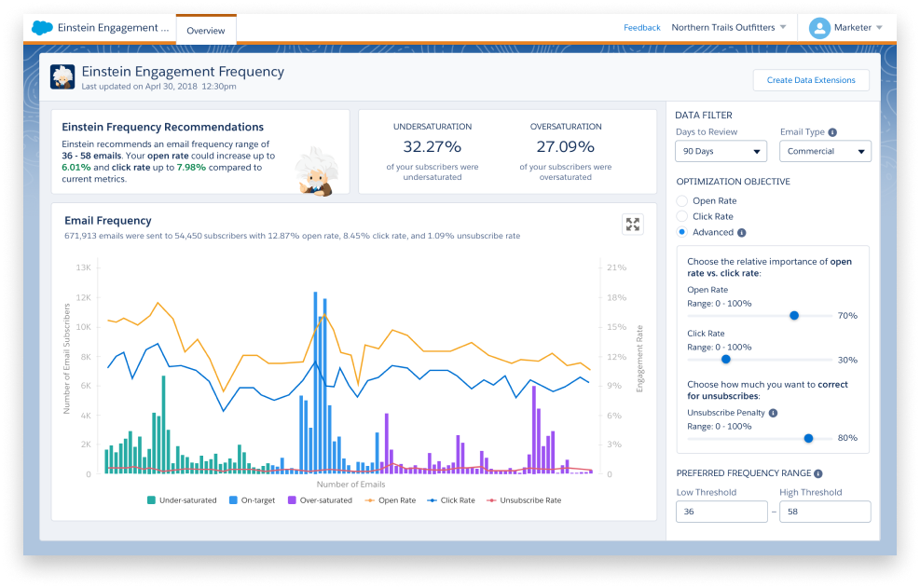Click the 36 - 58 emails recommendation text
Viewport: 920px width, 588px height.
click(91, 157)
